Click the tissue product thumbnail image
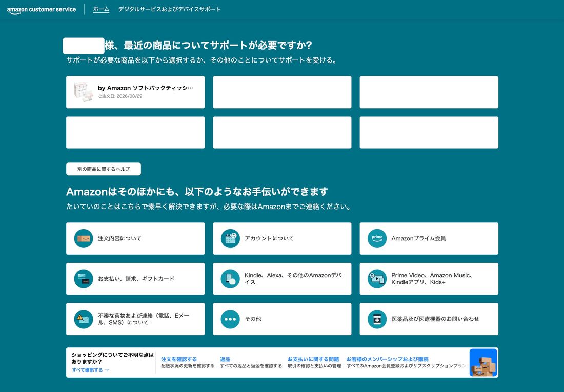Image resolution: width=564 pixels, height=392 pixels. point(84,92)
